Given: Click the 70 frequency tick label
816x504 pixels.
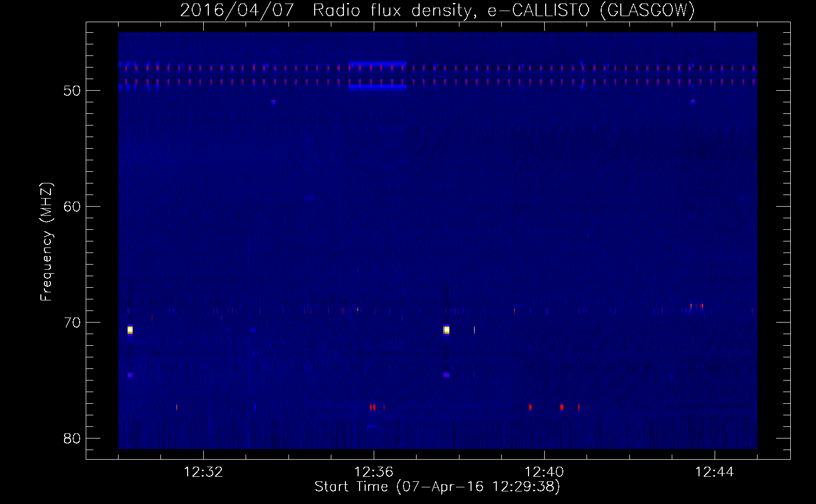Looking at the screenshot, I should pyautogui.click(x=72, y=323).
